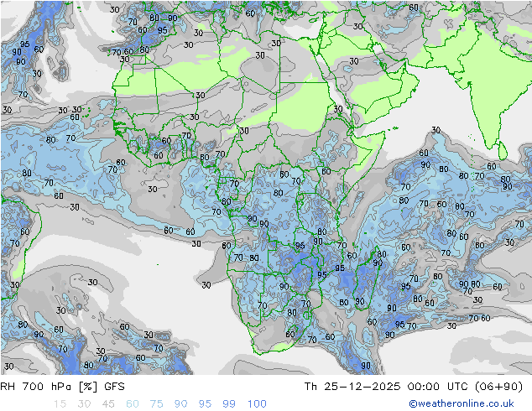Click legend value 45 in color scale

108,404
